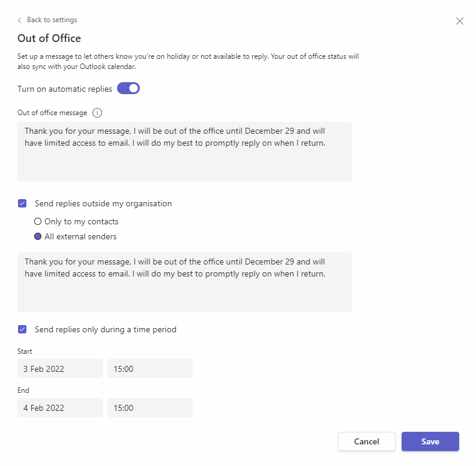This screenshot has width=476, height=466.
Task: Open the Start date picker showing 3 Feb 2022
Action: coord(60,369)
